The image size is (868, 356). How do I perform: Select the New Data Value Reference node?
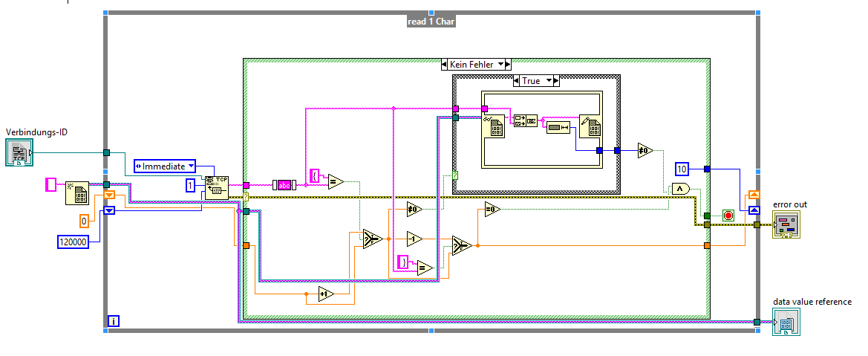pyautogui.click(x=77, y=192)
